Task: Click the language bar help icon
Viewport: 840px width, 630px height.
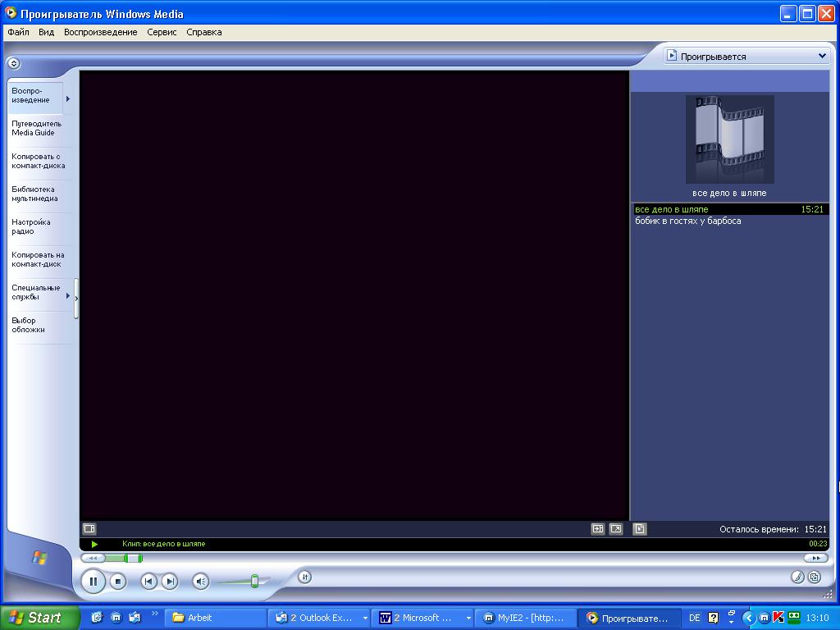Action: (713, 618)
